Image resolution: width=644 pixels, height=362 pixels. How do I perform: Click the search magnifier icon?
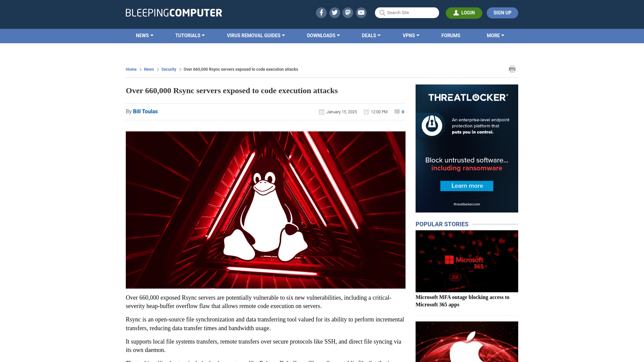[x=382, y=13]
